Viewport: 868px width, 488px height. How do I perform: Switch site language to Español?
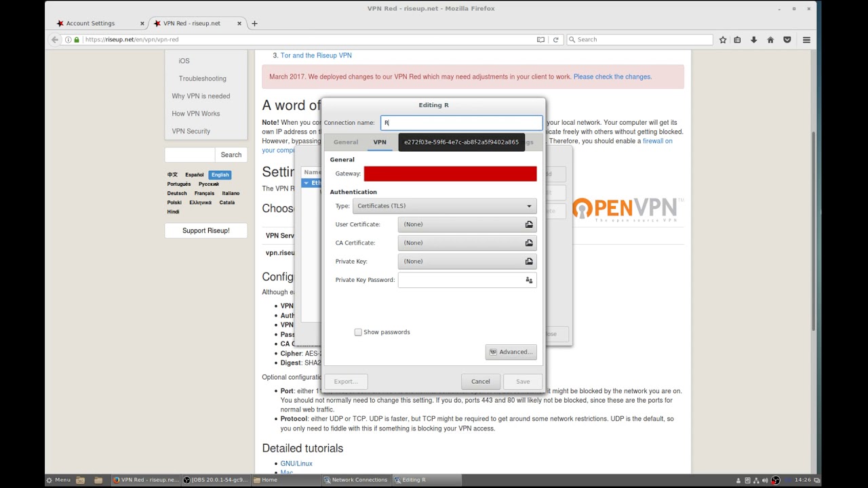195,175
